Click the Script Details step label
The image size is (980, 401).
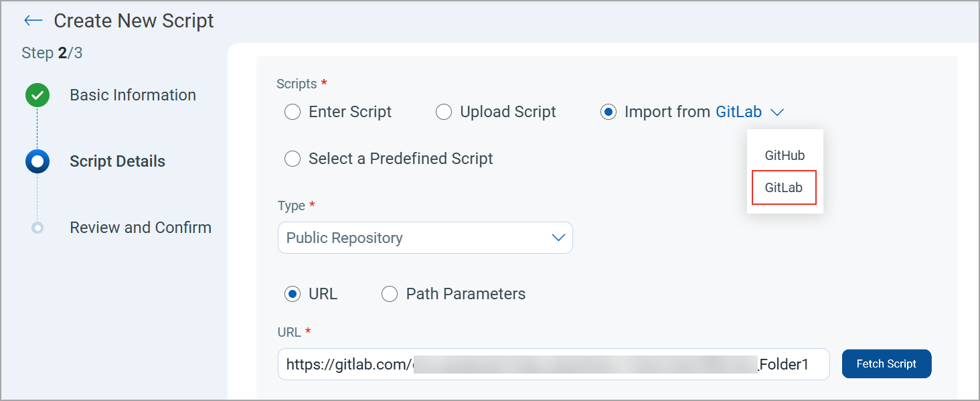coord(117,161)
